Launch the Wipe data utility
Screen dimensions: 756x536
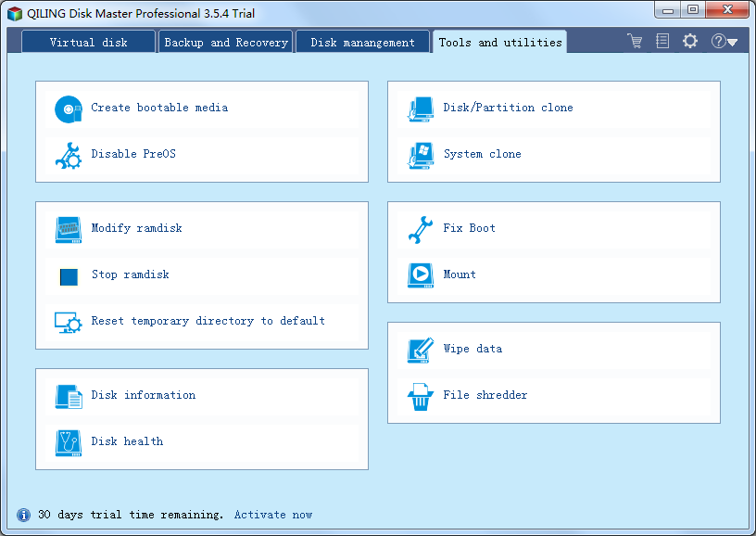click(x=472, y=349)
